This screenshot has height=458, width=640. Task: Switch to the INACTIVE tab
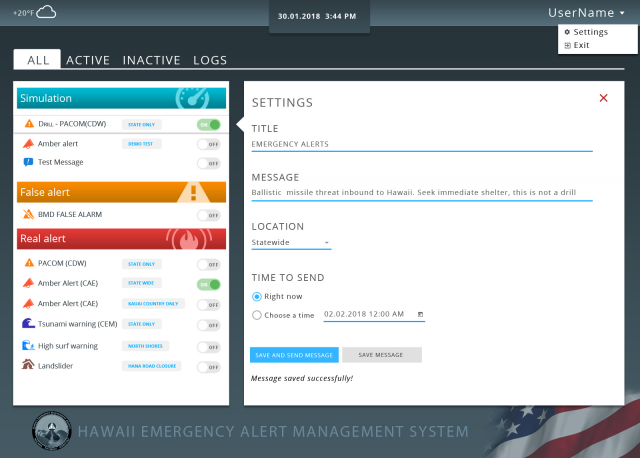tap(151, 60)
